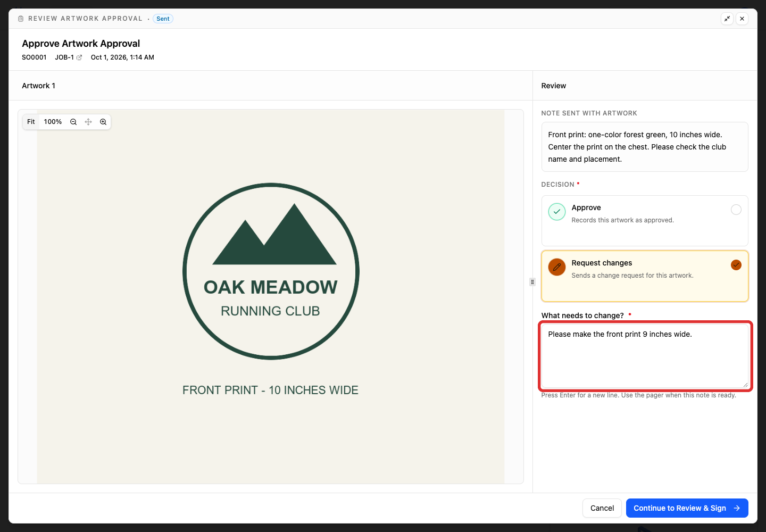Viewport: 766px width, 532px height.
Task: Select the Approve radio button
Action: (x=736, y=210)
